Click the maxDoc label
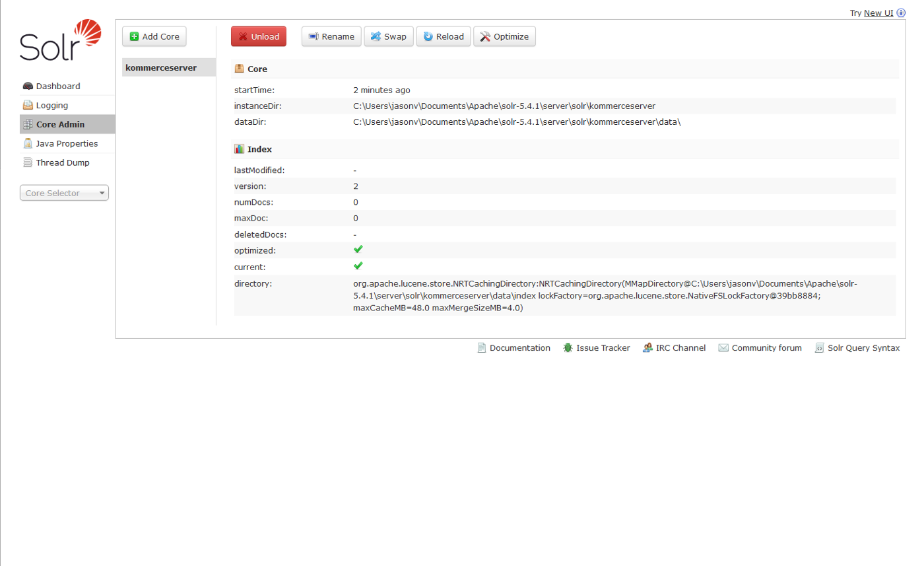The image size is (924, 566). [x=251, y=218]
